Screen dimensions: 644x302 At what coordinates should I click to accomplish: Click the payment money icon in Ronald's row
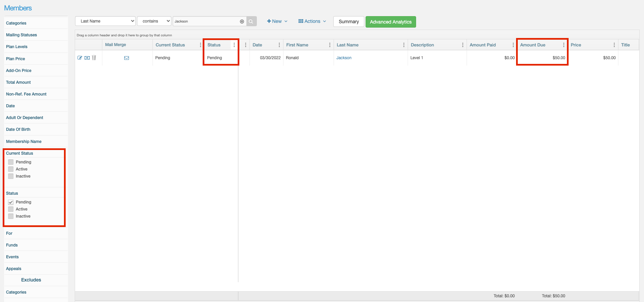tap(87, 58)
